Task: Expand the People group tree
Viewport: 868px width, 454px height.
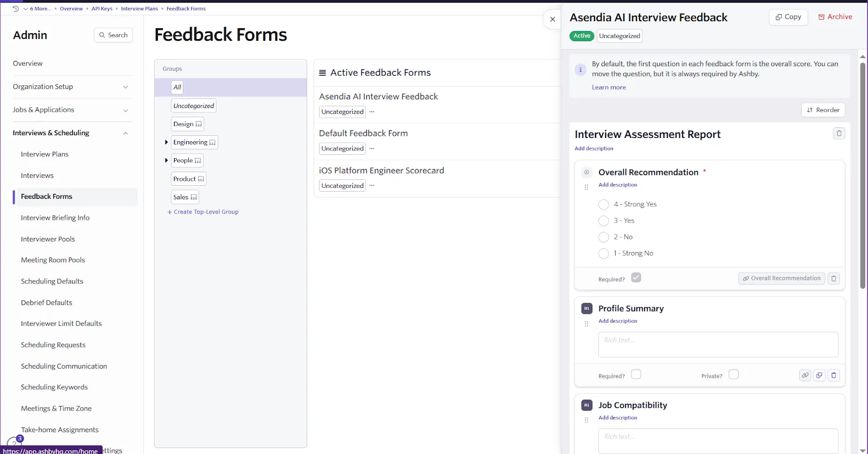Action: [166, 161]
